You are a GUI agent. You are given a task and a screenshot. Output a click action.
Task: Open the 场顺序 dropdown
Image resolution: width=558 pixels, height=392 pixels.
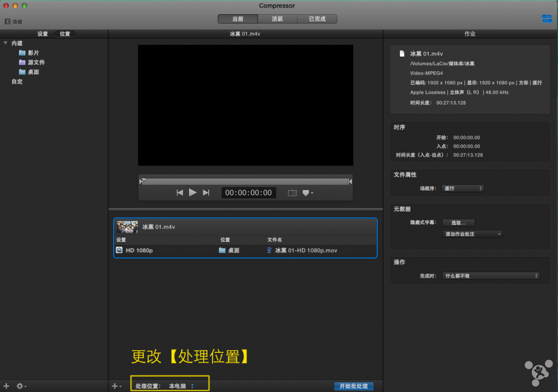click(463, 188)
